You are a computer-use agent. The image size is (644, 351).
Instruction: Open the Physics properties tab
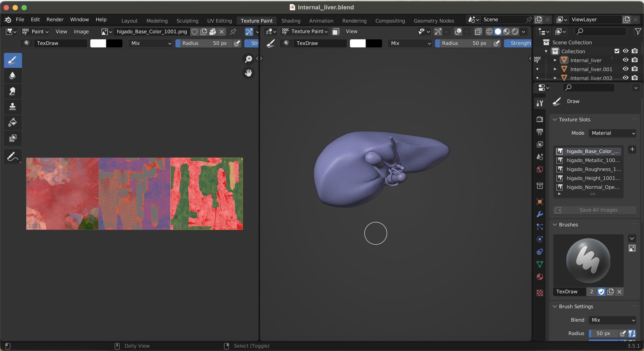[x=540, y=239]
